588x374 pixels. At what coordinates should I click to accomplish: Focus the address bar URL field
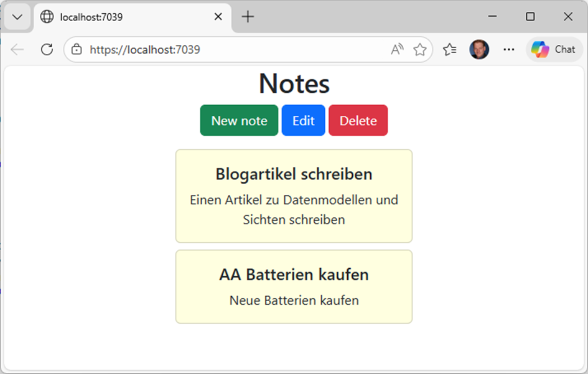pos(230,49)
